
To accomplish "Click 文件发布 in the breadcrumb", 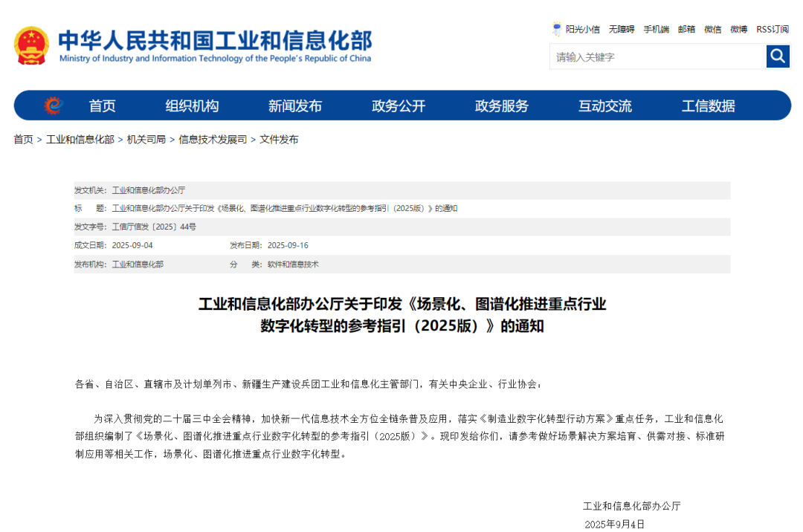I will [279, 139].
